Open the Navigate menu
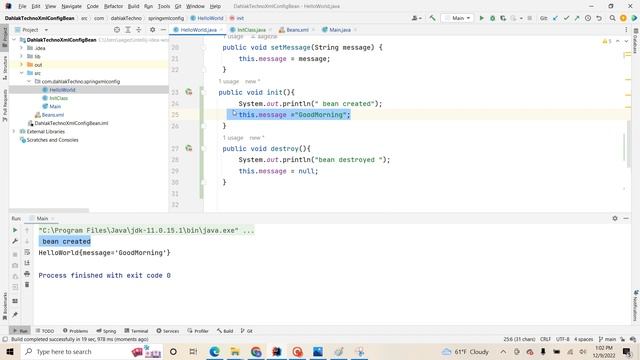Screen dimensions: 640x360 (x=71, y=6)
